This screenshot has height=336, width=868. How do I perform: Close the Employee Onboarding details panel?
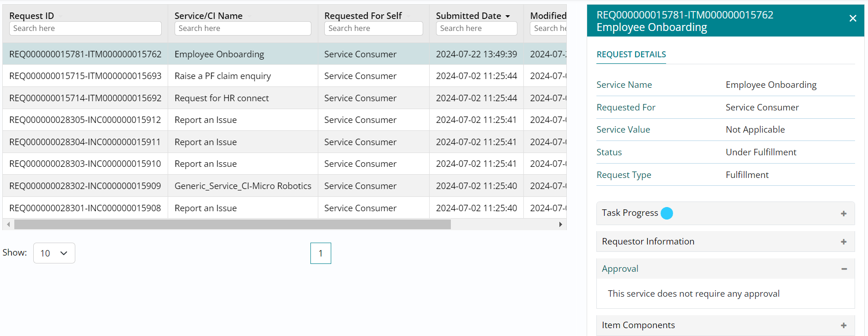(x=853, y=18)
